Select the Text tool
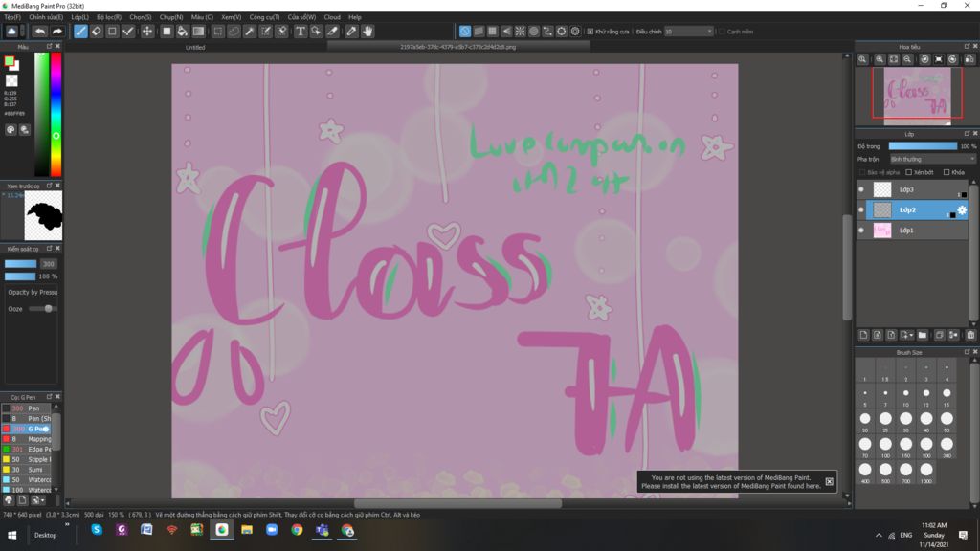This screenshot has width=980, height=551. [x=300, y=32]
